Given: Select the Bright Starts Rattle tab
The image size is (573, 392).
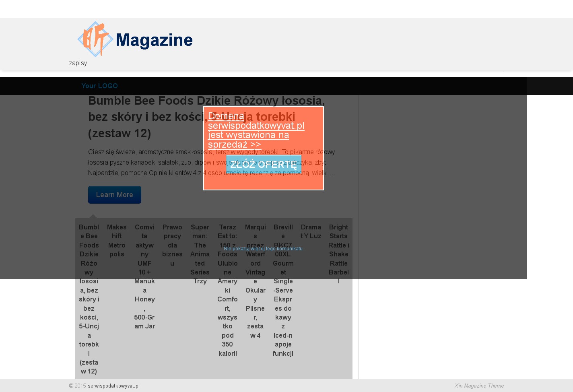Looking at the screenshot, I should click(338, 254).
